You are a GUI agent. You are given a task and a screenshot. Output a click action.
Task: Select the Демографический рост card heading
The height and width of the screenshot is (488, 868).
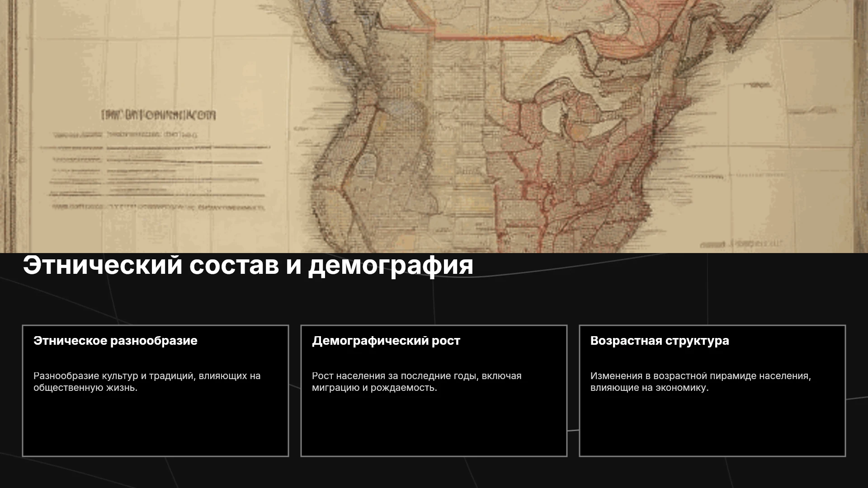(386, 341)
